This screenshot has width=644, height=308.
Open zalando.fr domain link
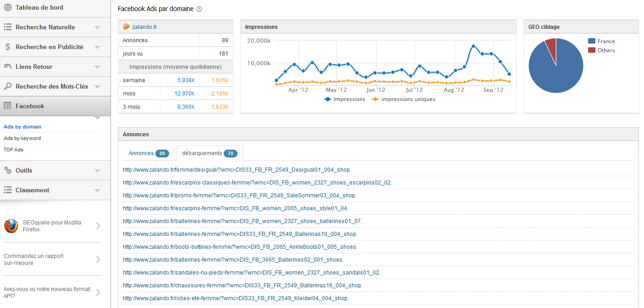(144, 27)
